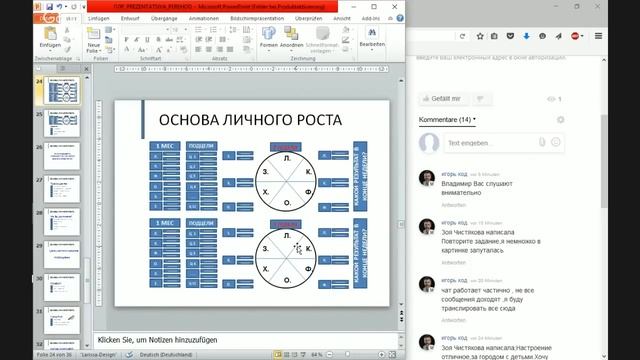This screenshot has height=360, width=640.
Task: Adjust the zoom slider handle in status bar
Action: (x=347, y=355)
